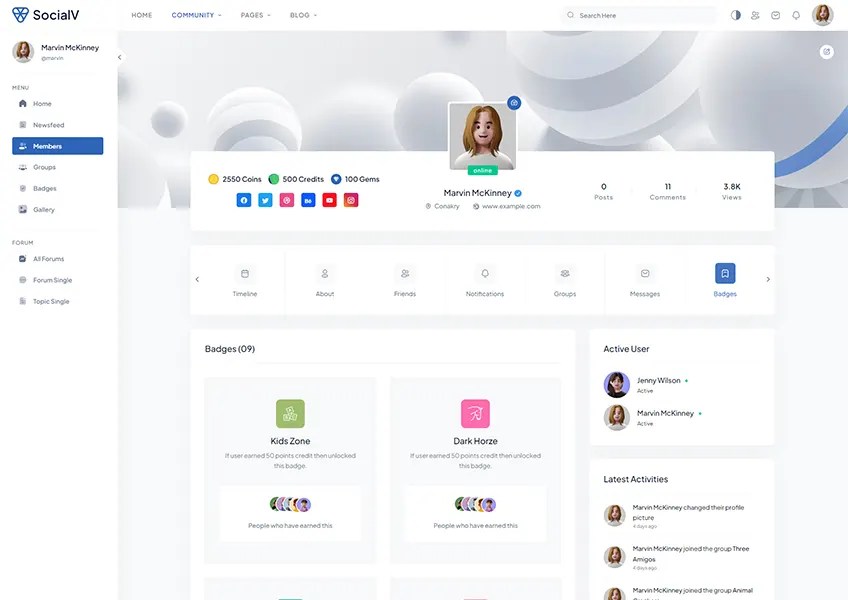Open the messages envelope icon in header

point(774,14)
